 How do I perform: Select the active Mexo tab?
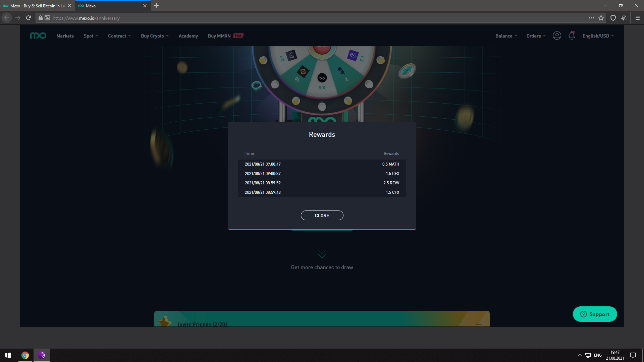click(x=113, y=6)
